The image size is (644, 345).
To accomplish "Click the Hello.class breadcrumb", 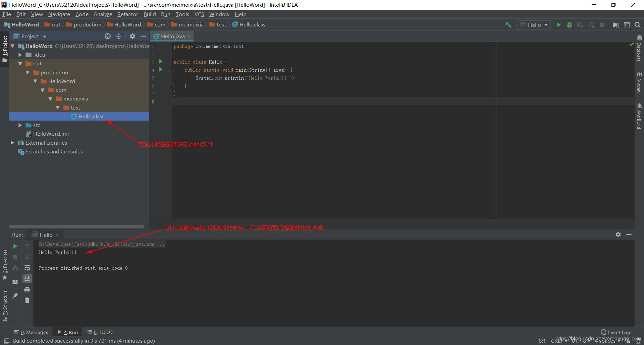I will coord(249,24).
